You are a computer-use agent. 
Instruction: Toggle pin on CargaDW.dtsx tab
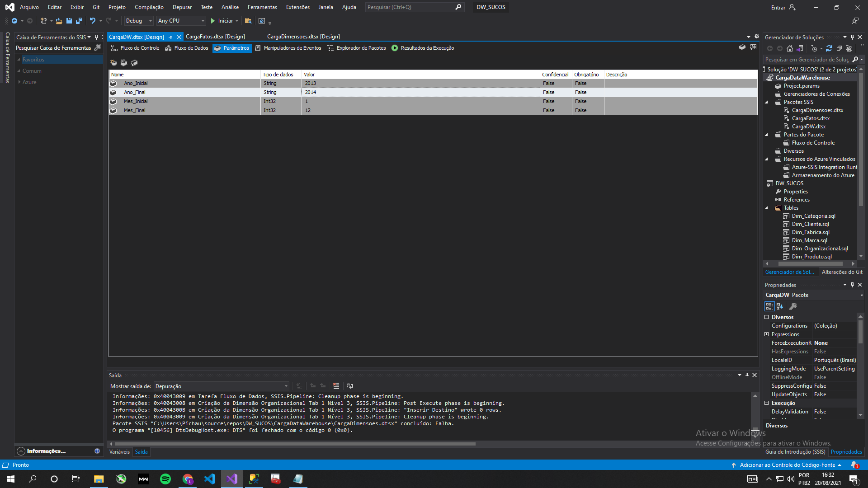click(x=170, y=37)
